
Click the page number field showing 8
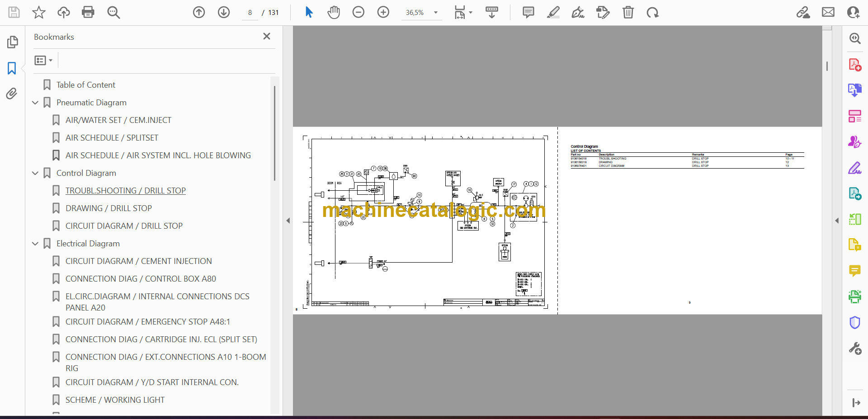250,13
